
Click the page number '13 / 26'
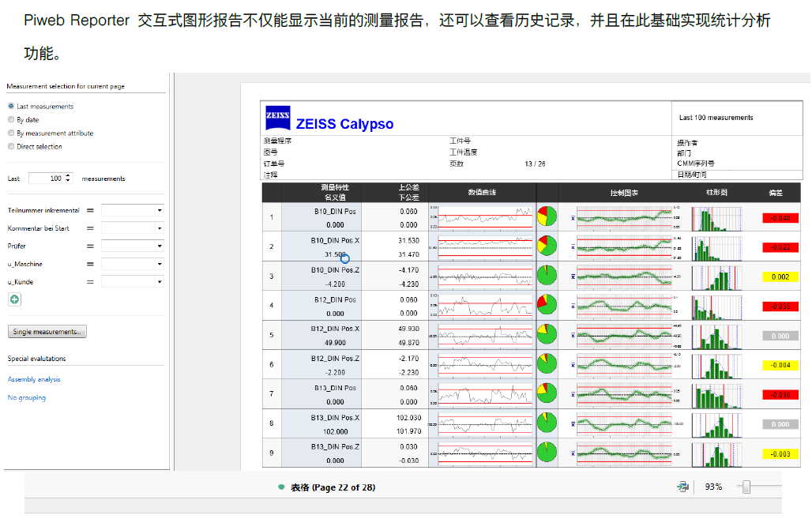pos(535,164)
